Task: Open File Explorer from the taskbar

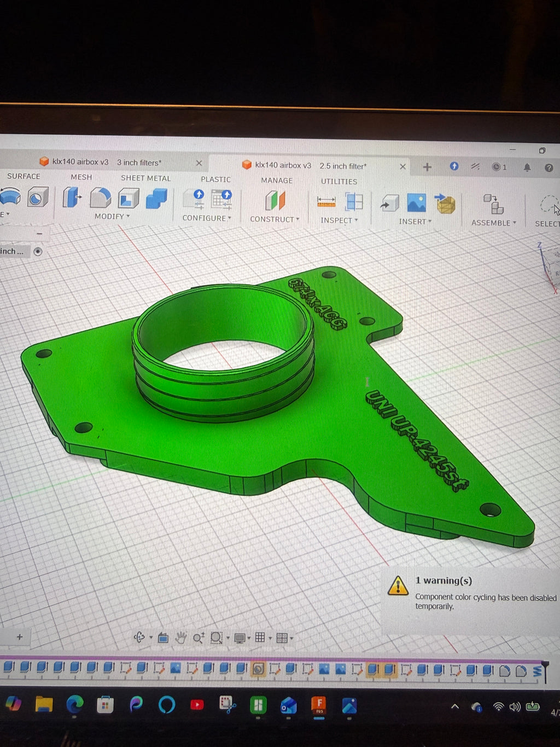Action: coord(44,704)
